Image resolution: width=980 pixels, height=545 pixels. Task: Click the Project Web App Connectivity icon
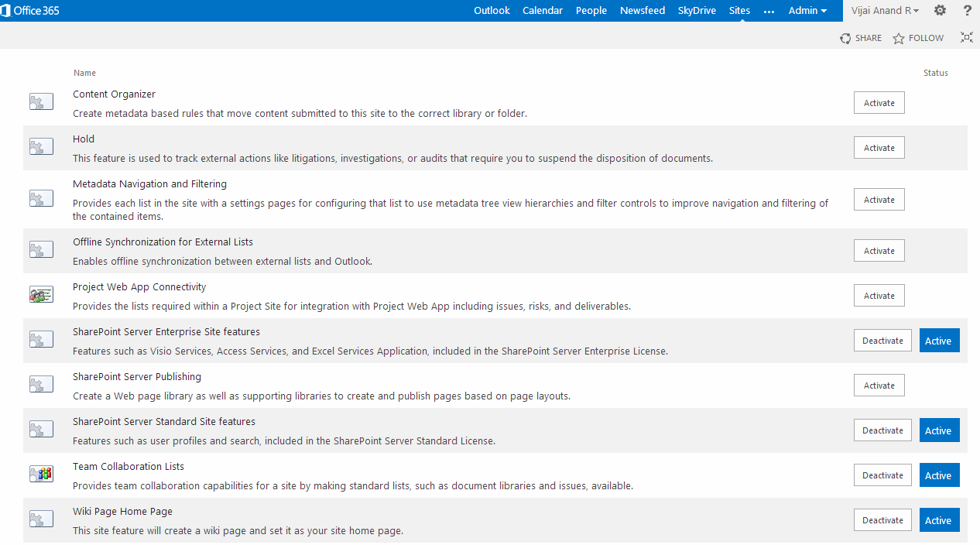pyautogui.click(x=41, y=295)
